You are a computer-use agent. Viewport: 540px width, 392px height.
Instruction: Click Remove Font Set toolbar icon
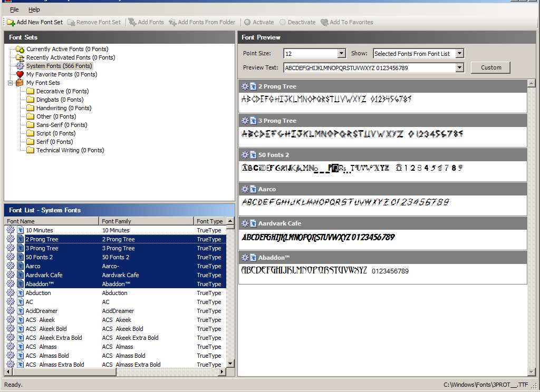click(x=71, y=22)
